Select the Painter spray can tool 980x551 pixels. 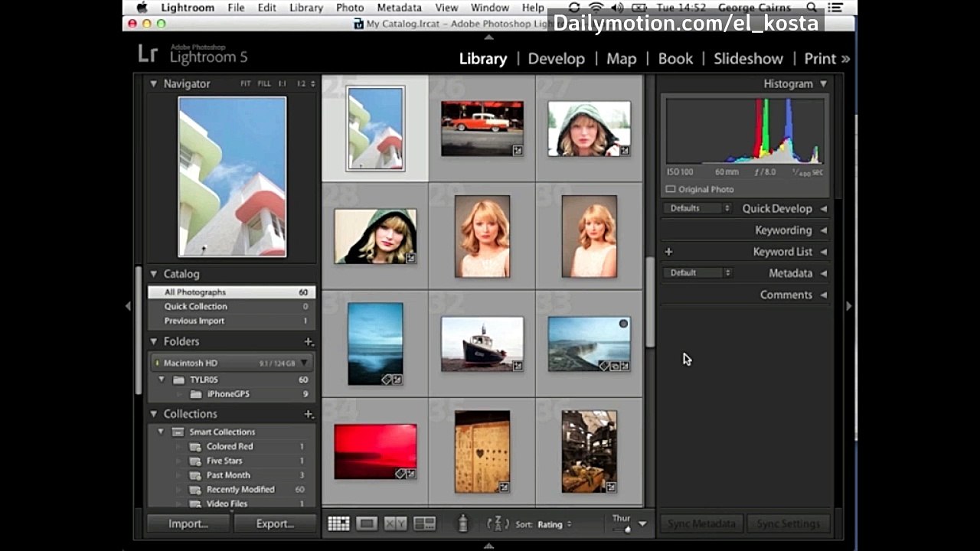(462, 523)
